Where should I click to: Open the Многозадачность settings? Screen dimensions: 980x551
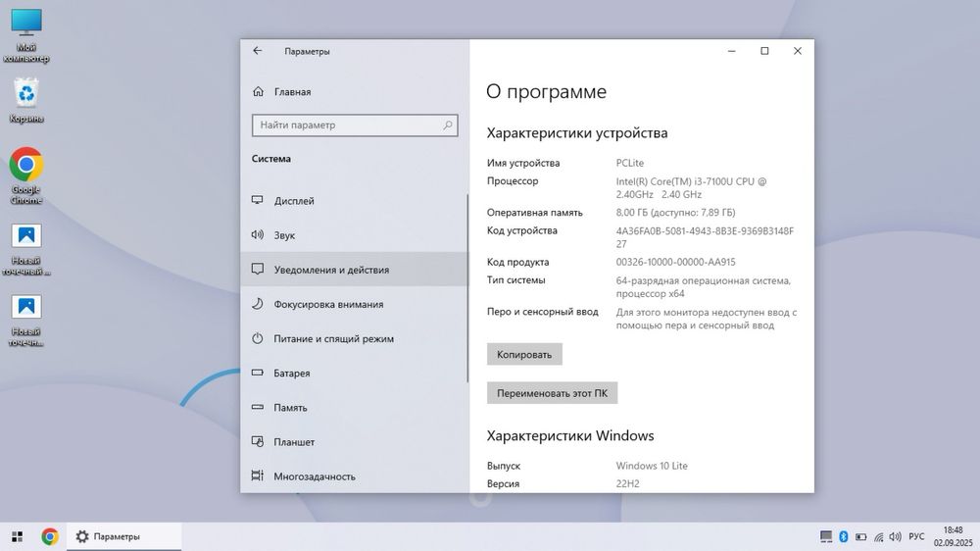click(355, 476)
